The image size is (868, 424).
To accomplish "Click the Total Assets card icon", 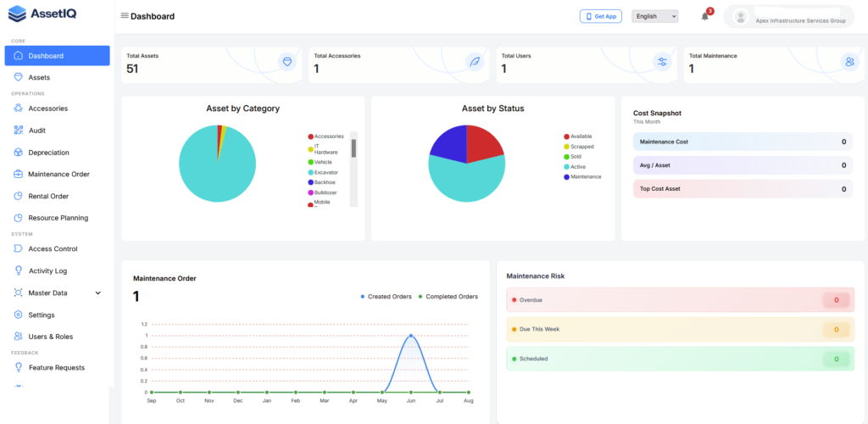I will click(287, 61).
